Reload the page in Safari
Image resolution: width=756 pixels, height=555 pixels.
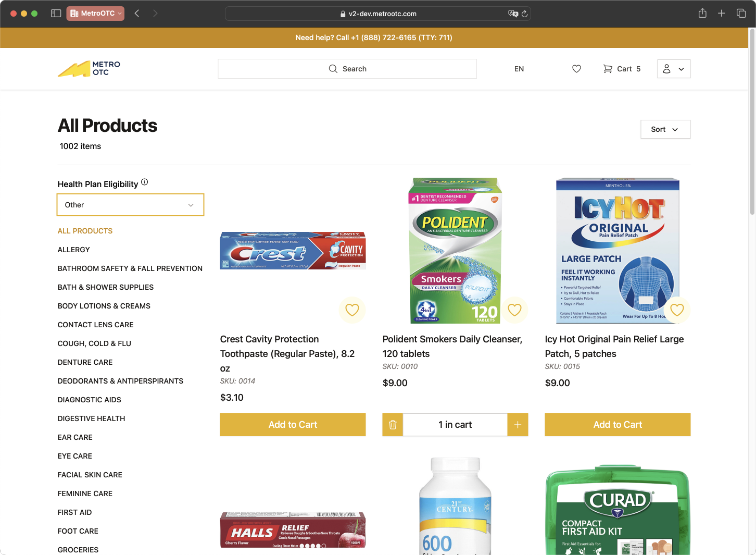525,14
